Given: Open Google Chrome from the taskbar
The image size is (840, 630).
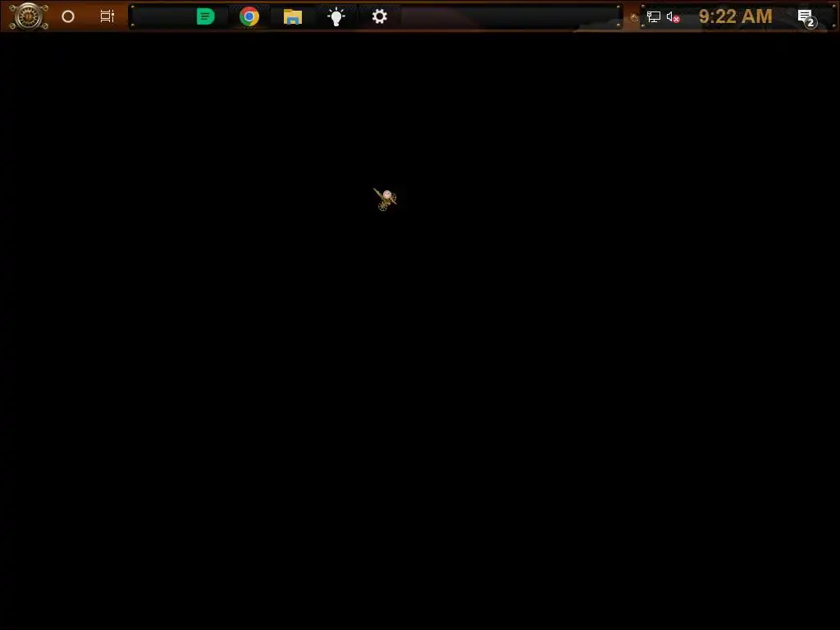Looking at the screenshot, I should coord(249,16).
